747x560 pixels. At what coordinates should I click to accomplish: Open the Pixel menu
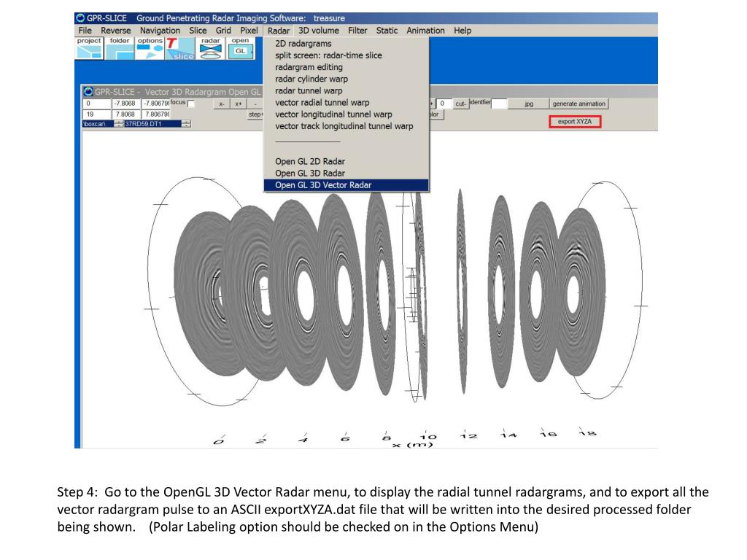[x=249, y=31]
